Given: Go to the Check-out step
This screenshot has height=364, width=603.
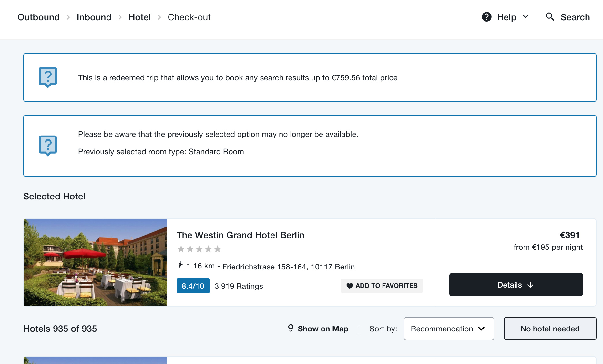Looking at the screenshot, I should [189, 17].
